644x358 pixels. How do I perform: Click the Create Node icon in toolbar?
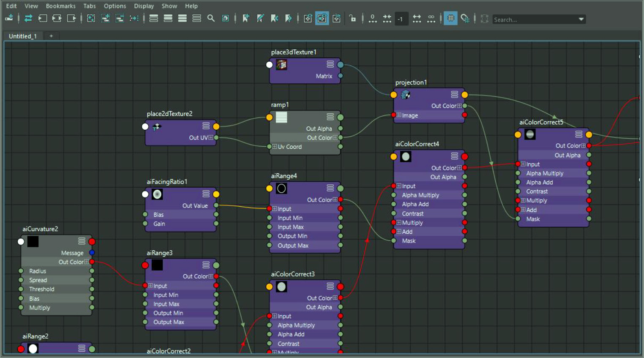click(x=9, y=18)
